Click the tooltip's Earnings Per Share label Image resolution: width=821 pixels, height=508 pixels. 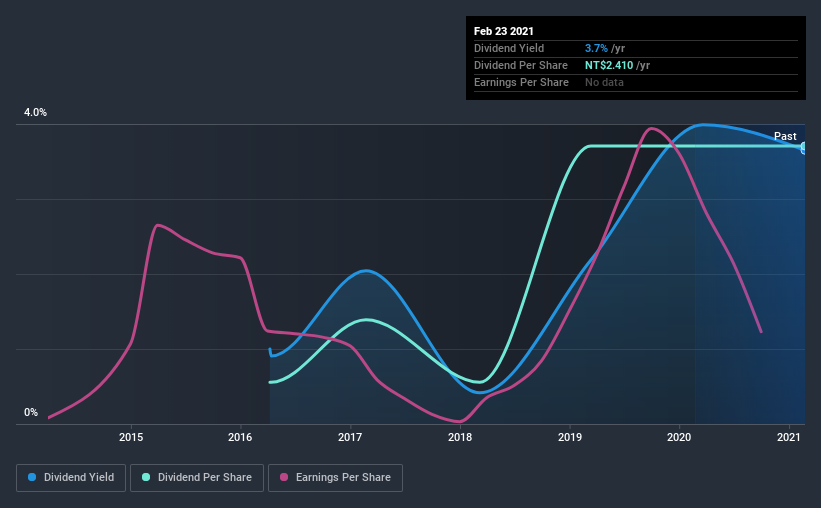click(x=521, y=82)
